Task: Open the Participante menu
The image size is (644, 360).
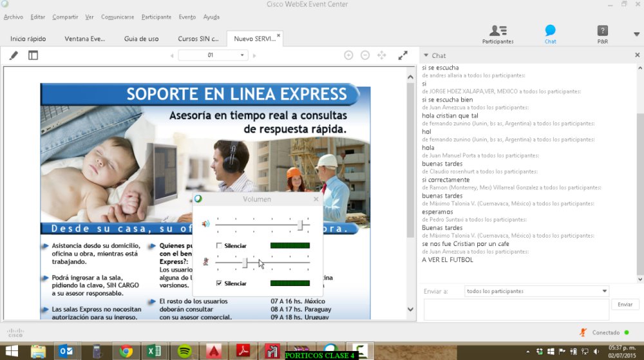Action: (156, 17)
